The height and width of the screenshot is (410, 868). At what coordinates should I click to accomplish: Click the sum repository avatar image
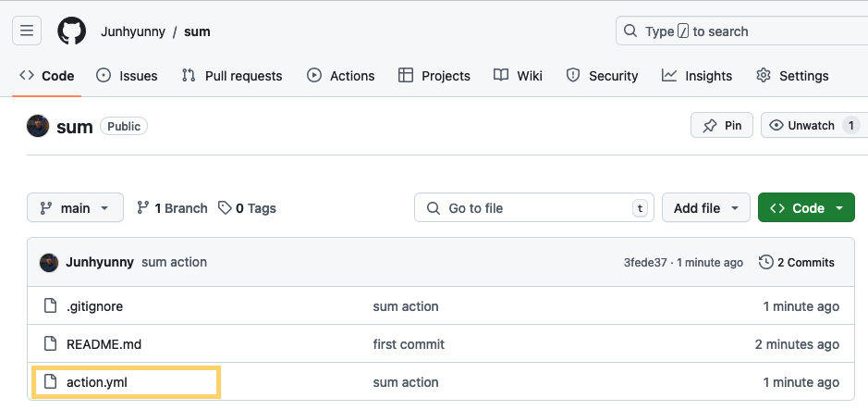click(x=38, y=126)
